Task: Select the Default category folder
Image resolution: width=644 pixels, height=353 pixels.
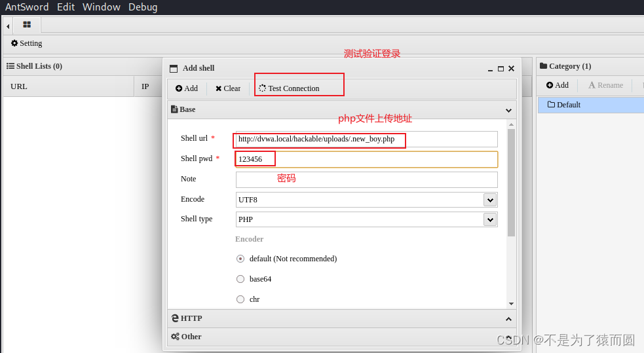Action: pos(591,105)
